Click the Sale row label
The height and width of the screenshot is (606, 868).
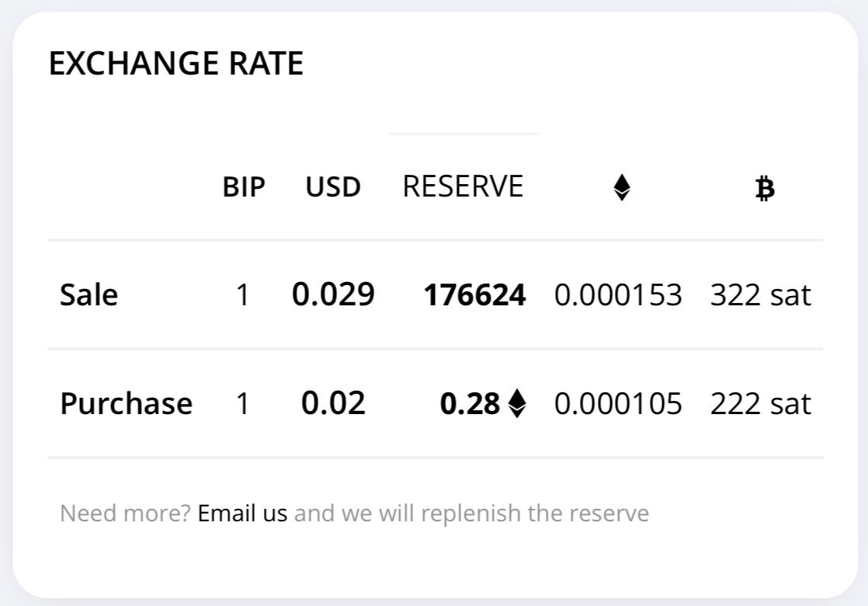89,294
